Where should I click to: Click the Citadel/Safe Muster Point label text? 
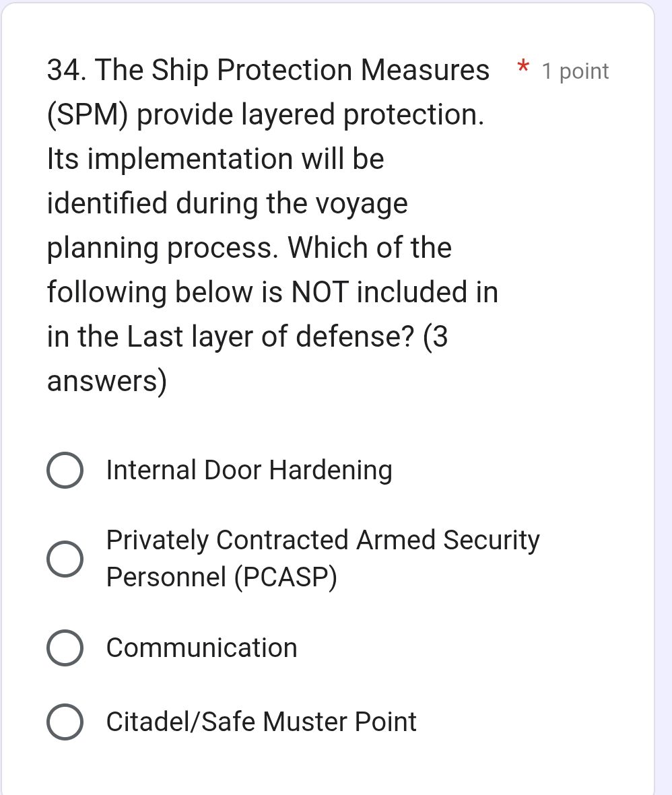pyautogui.click(x=261, y=721)
